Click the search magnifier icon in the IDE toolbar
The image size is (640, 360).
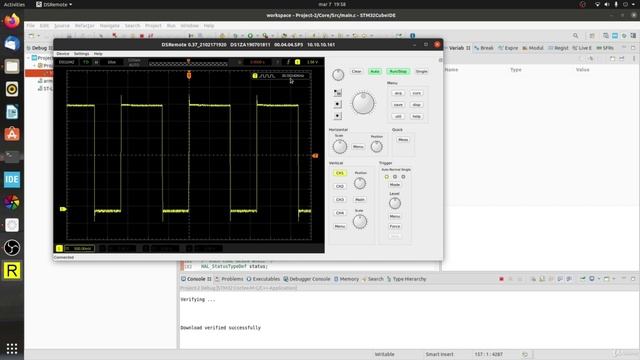point(576,36)
